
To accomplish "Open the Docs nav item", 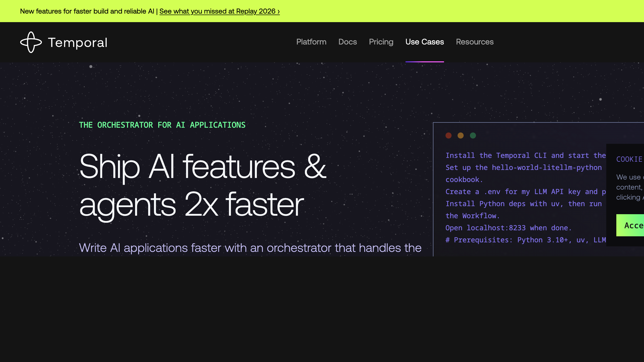I will tap(347, 42).
